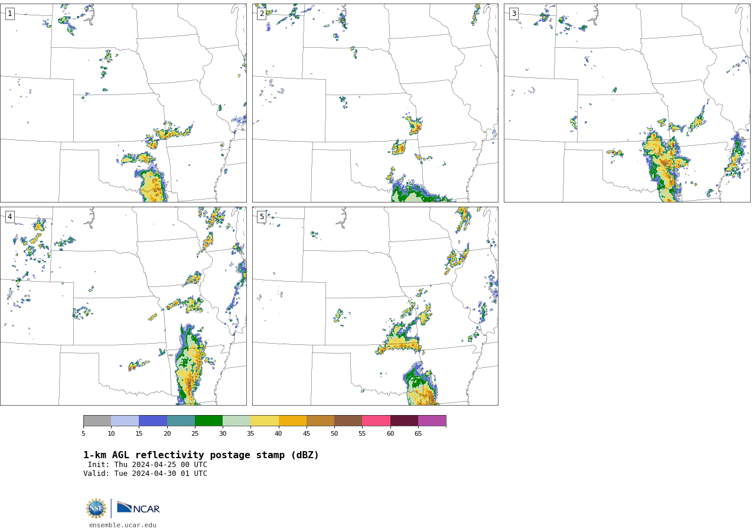The height and width of the screenshot is (532, 756).
Task: Click the 'Valid: Tue 2024-04-30 01 UTC' line
Action: (145, 474)
